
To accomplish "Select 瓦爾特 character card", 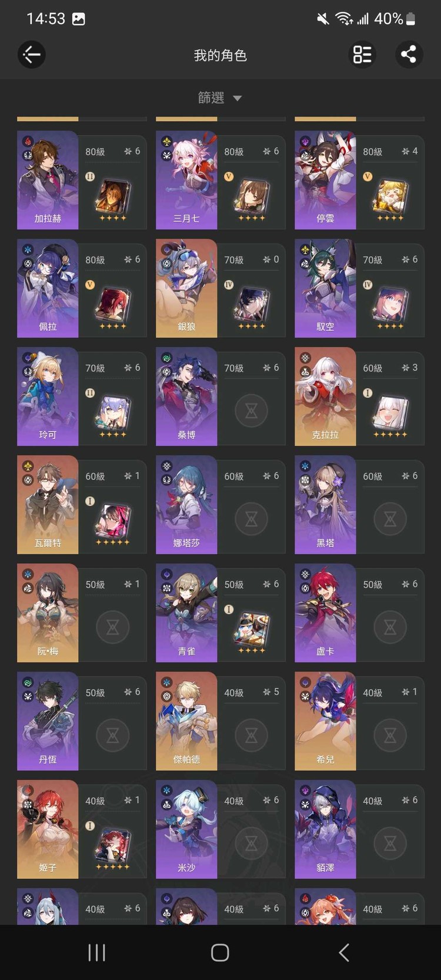I will click(82, 504).
